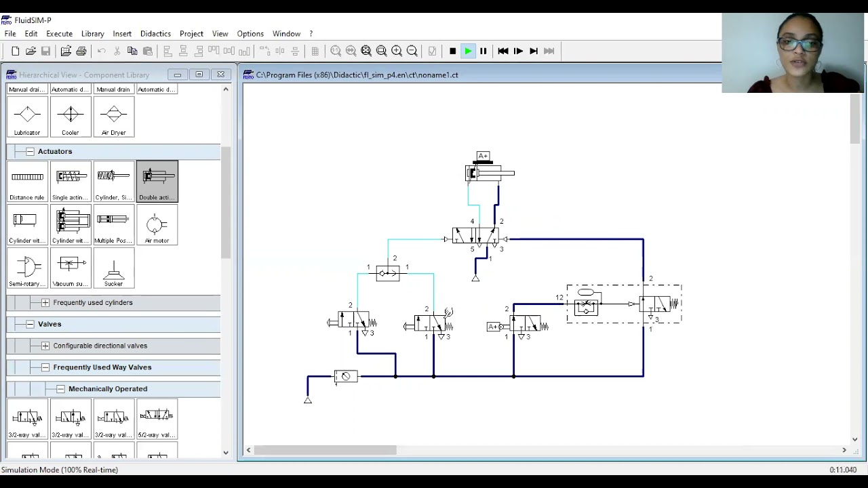The image size is (868, 488).
Task: Click the Undo toolbar icon
Action: [102, 51]
